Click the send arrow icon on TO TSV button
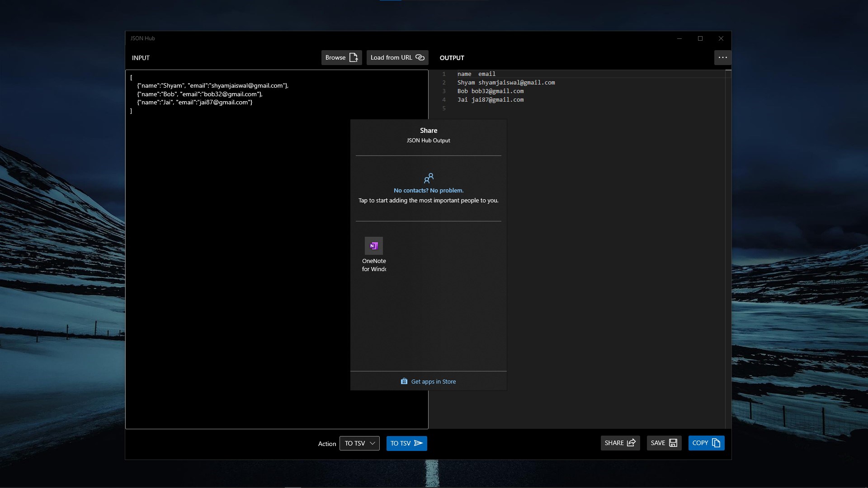The image size is (868, 488). tap(419, 443)
